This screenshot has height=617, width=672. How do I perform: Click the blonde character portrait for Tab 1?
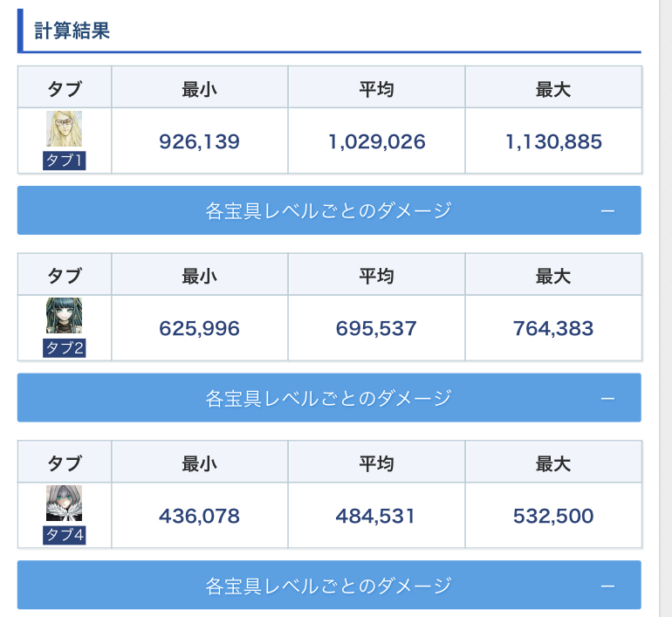point(64,129)
